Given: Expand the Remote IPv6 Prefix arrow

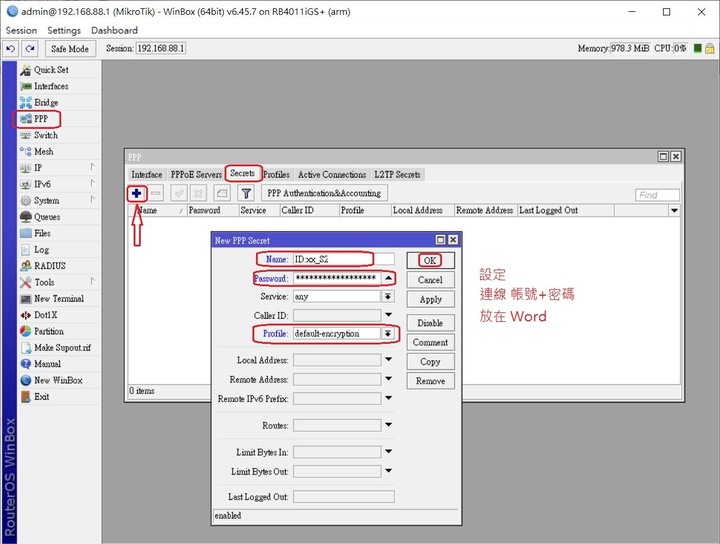Looking at the screenshot, I should [x=388, y=398].
